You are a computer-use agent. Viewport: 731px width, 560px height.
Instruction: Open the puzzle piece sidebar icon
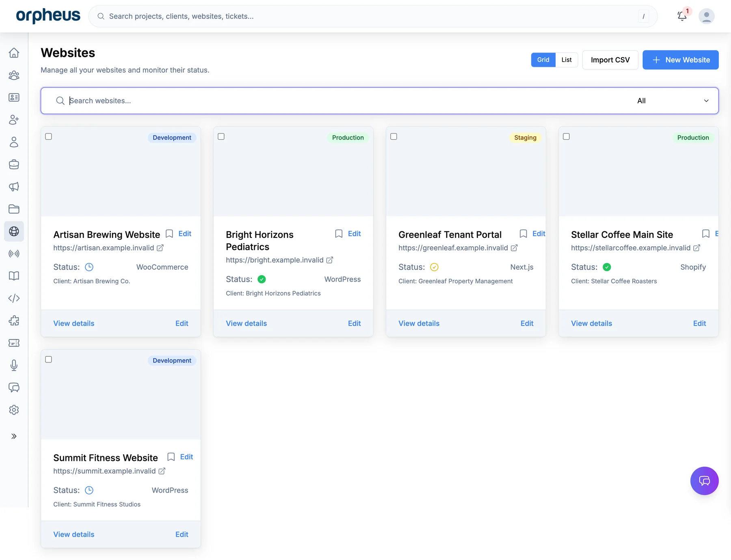click(14, 321)
